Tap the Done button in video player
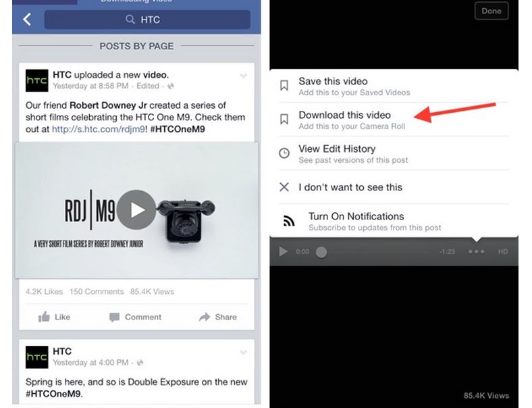532x408 pixels. tap(491, 11)
